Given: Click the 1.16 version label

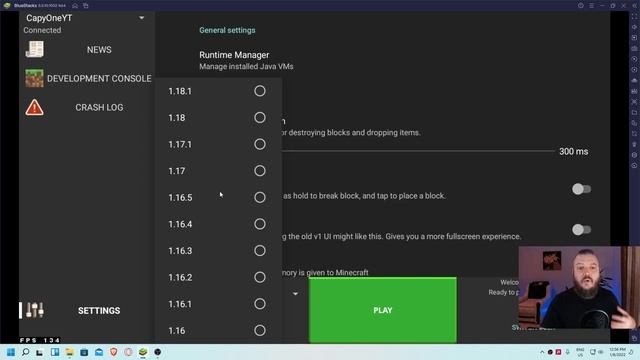Looking at the screenshot, I should tap(177, 331).
